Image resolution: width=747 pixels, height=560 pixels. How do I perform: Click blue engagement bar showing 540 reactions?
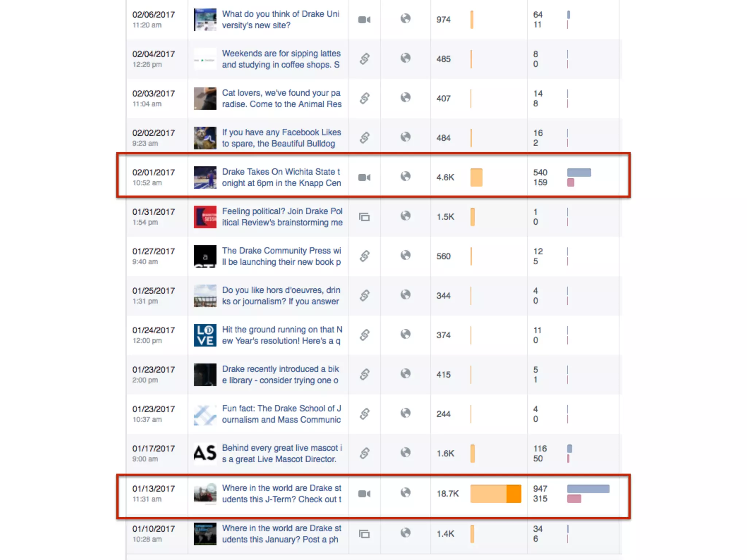coord(579,172)
